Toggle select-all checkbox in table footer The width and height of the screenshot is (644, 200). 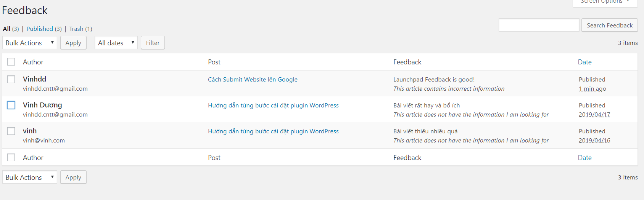[x=11, y=157]
